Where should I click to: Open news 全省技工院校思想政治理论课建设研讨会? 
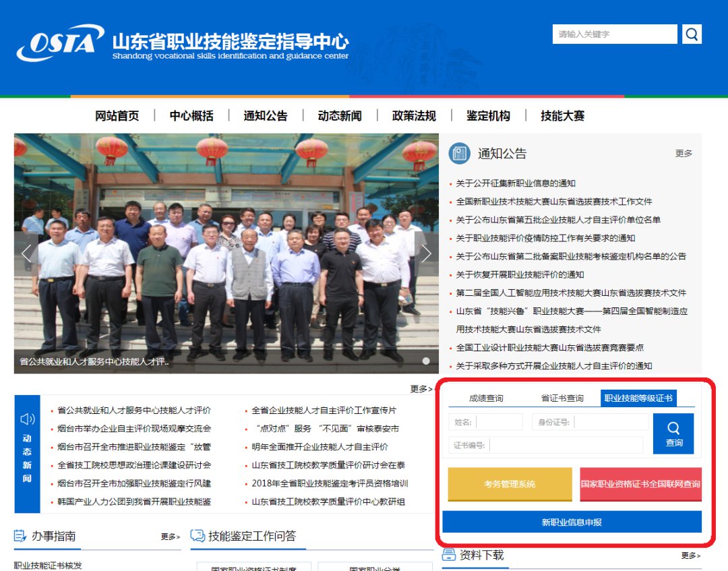tap(133, 465)
